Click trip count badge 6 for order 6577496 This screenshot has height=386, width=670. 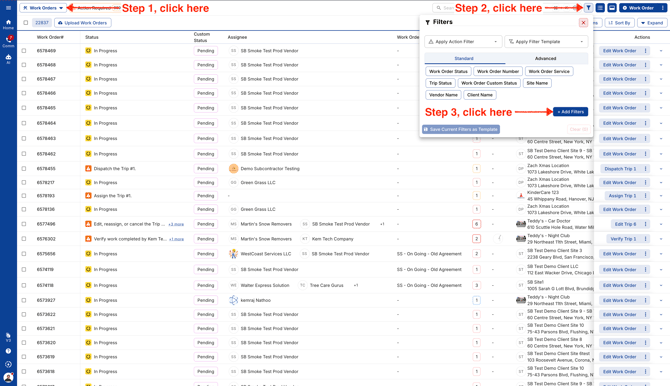[476, 224]
